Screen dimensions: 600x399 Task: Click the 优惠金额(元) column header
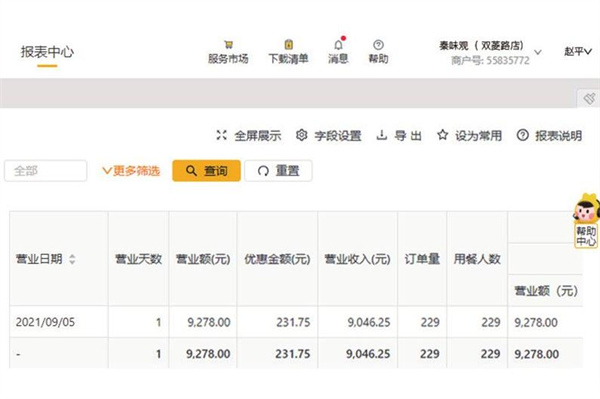click(277, 259)
